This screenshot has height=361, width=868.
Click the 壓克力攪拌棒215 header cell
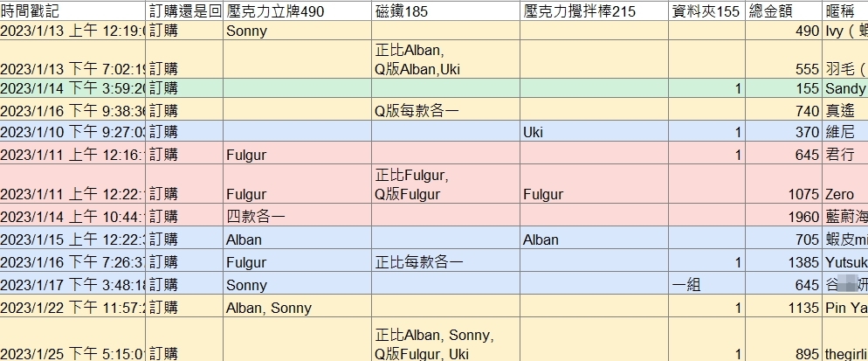pos(594,11)
